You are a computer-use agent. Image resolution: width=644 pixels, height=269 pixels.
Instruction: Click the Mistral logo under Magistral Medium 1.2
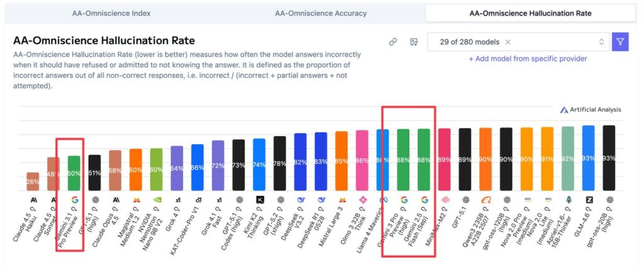(x=136, y=200)
